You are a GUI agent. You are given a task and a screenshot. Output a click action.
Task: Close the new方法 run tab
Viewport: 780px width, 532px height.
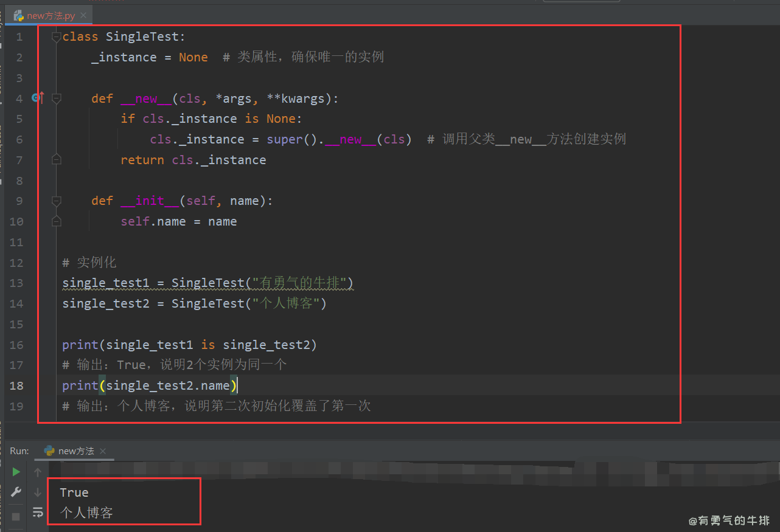[x=102, y=451]
